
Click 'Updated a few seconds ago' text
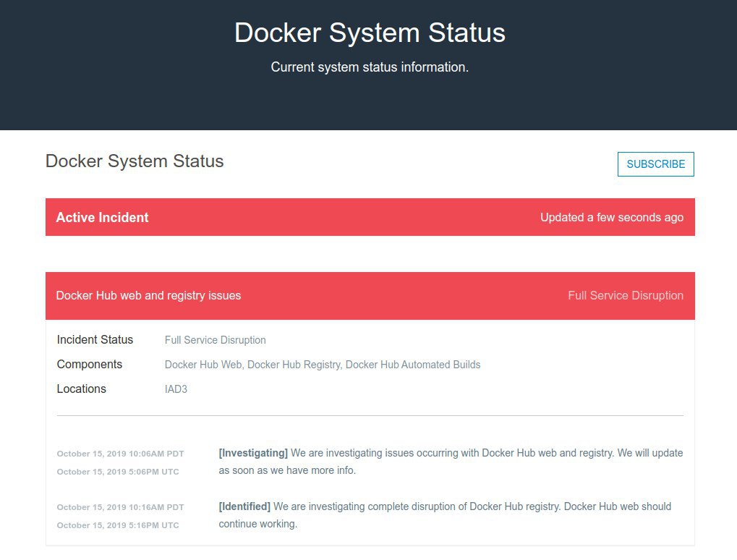click(611, 217)
